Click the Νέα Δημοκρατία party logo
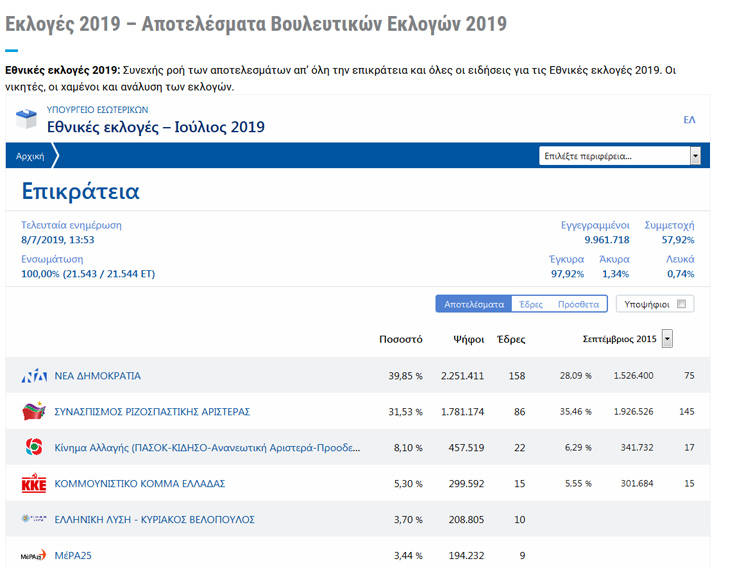This screenshot has height=568, width=735. (x=34, y=376)
